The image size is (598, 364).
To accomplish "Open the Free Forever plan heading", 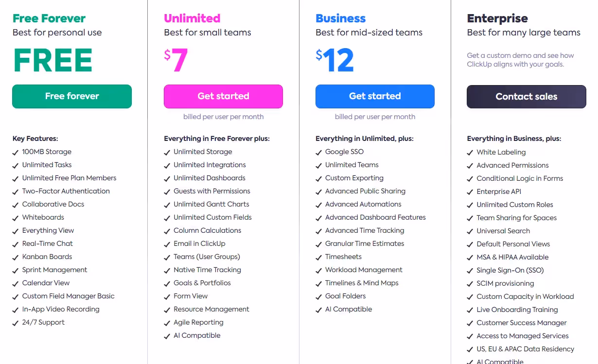I will (49, 18).
